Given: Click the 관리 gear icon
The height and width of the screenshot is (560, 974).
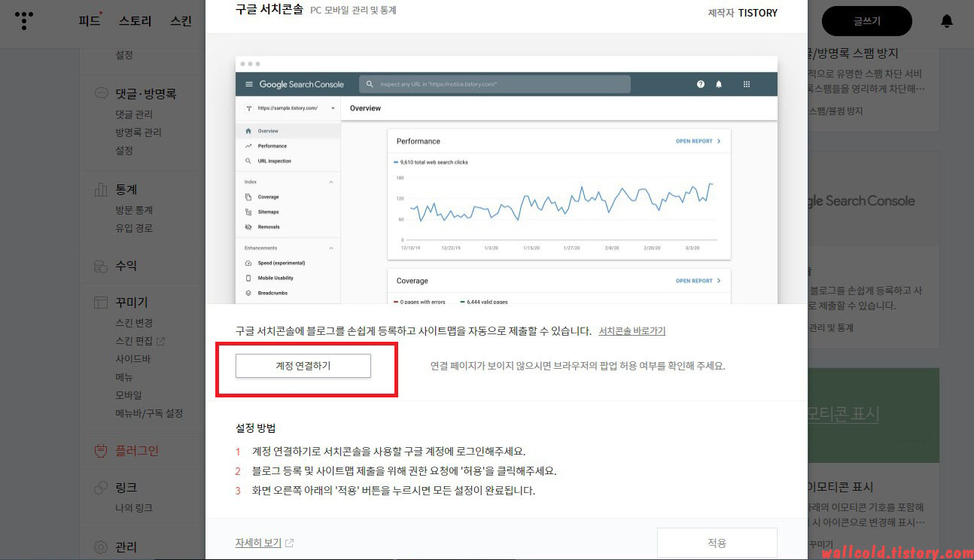Looking at the screenshot, I should click(100, 547).
